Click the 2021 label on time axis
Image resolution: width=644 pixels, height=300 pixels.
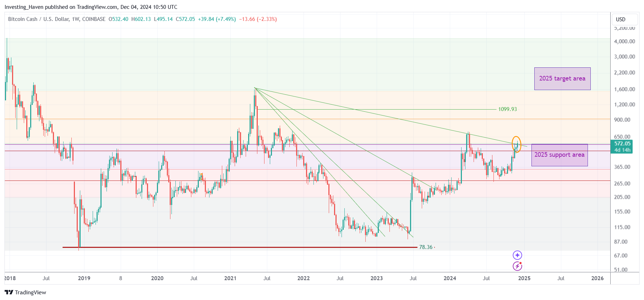tap(230, 278)
